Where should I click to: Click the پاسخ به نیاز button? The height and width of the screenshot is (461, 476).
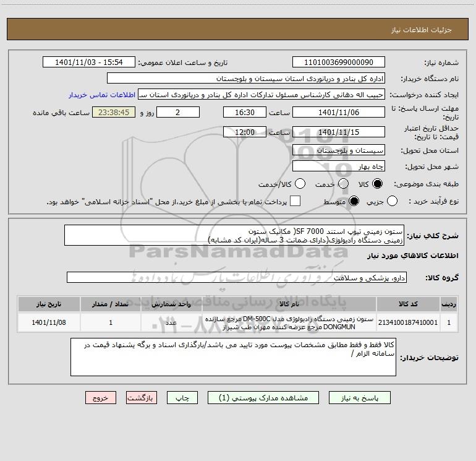(x=360, y=398)
